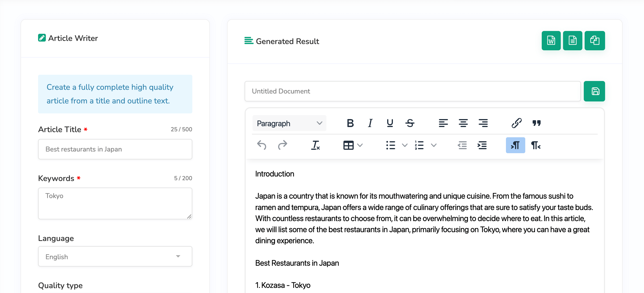Apply blockquote formatting

[x=537, y=123]
